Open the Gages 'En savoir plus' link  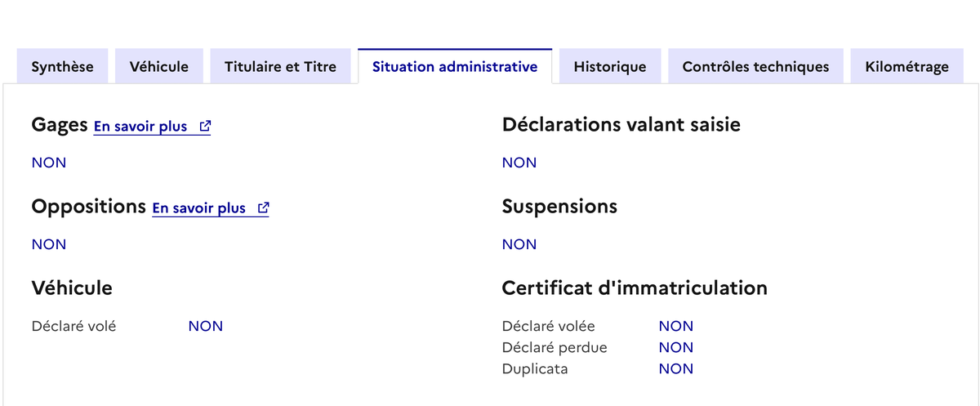141,127
